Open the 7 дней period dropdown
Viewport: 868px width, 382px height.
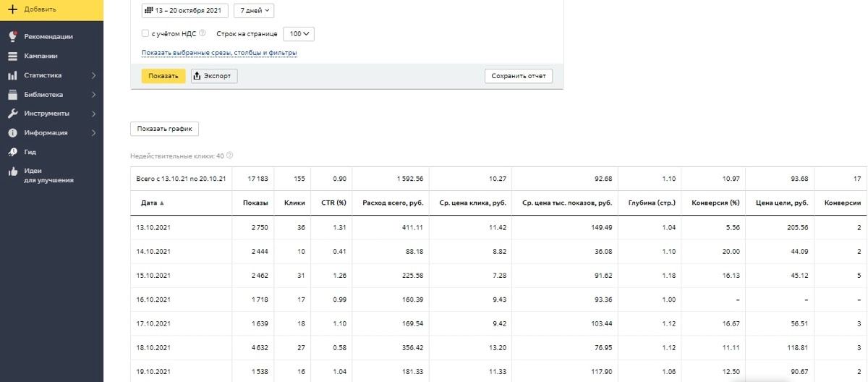coord(254,11)
